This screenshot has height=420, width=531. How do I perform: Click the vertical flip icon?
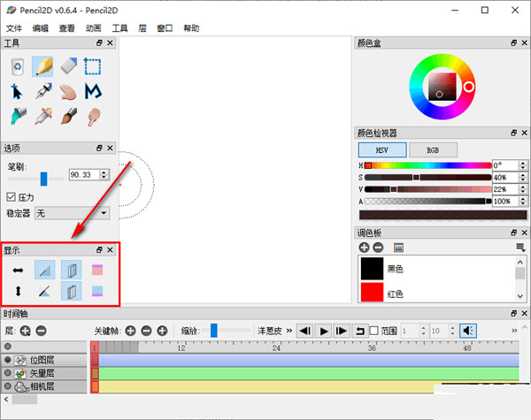click(19, 291)
